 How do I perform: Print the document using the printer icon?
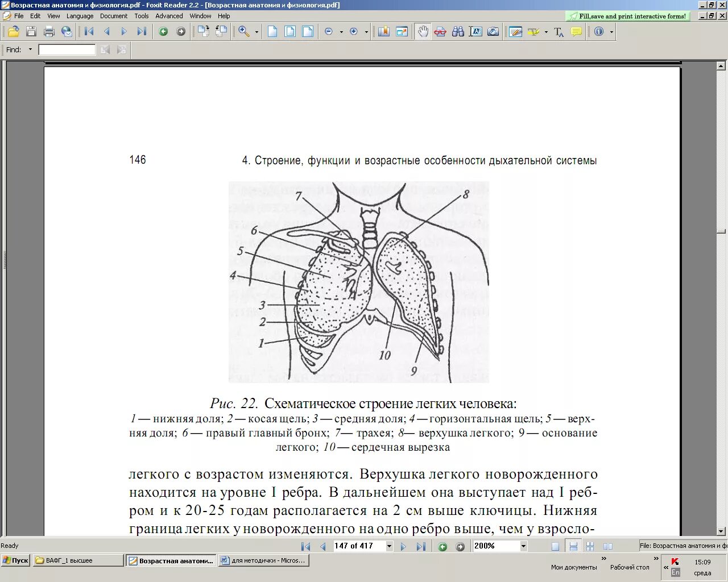tap(49, 32)
